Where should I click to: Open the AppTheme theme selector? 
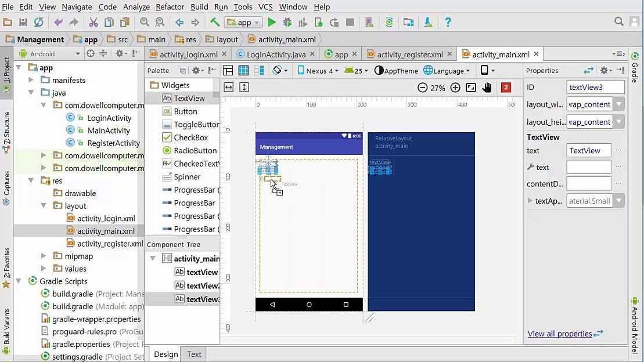click(396, 71)
